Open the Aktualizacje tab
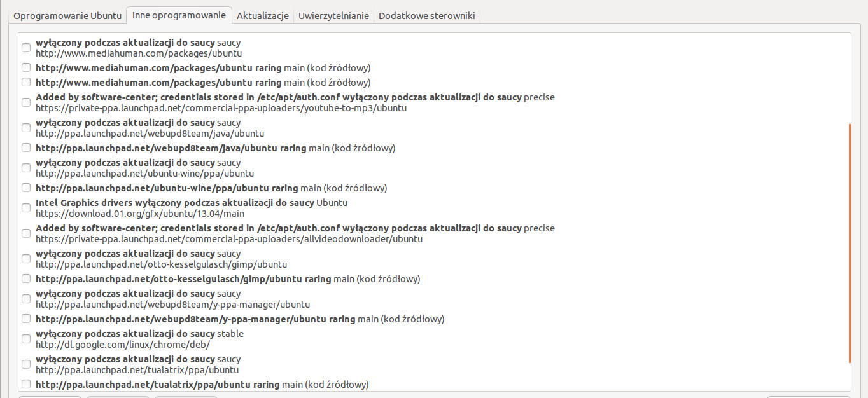Viewport: 868px width, 398px height. coord(263,16)
